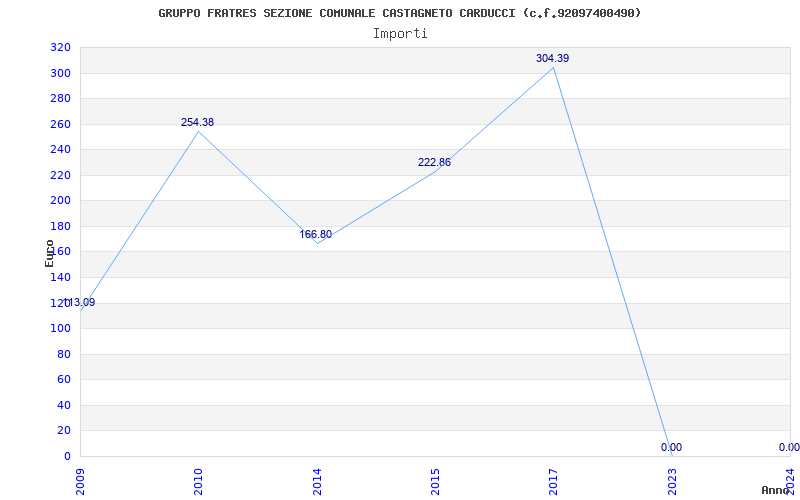The image size is (800, 500).
Task: Click the Anno x-axis title
Action: [x=776, y=490]
